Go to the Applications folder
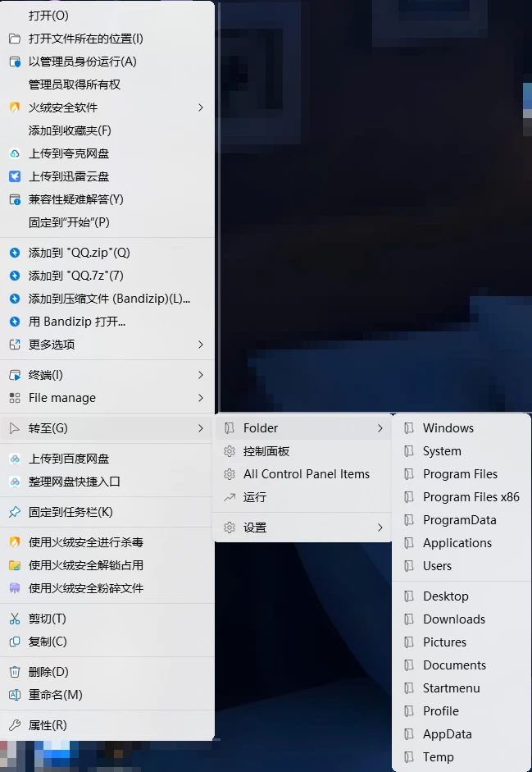 462,543
